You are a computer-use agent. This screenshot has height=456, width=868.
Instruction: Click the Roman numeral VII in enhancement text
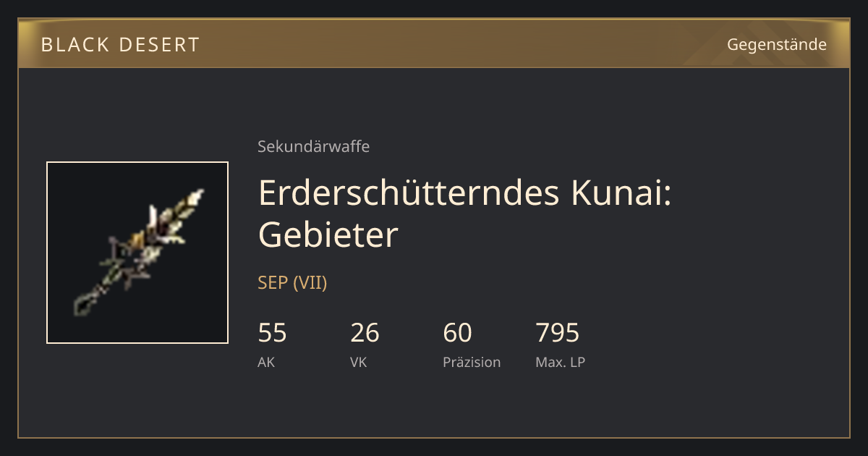(310, 283)
